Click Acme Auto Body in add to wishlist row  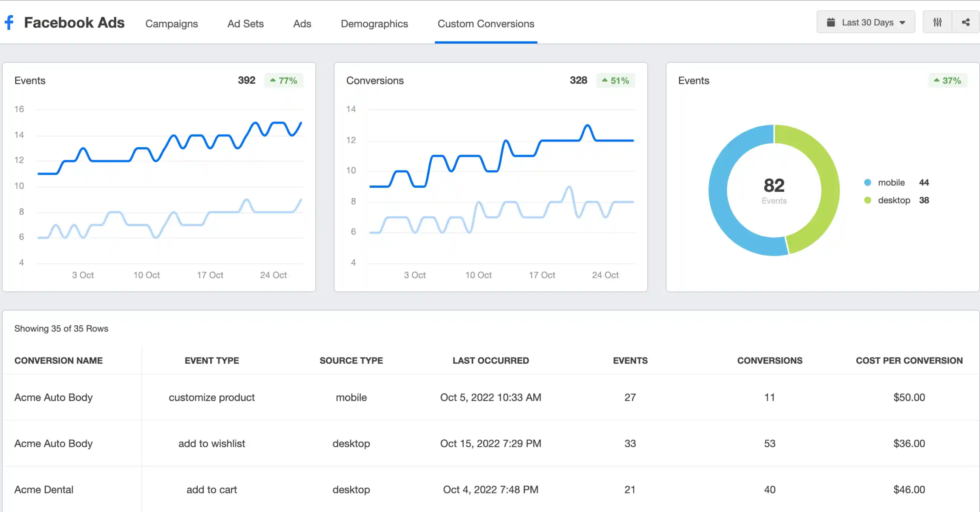(54, 444)
